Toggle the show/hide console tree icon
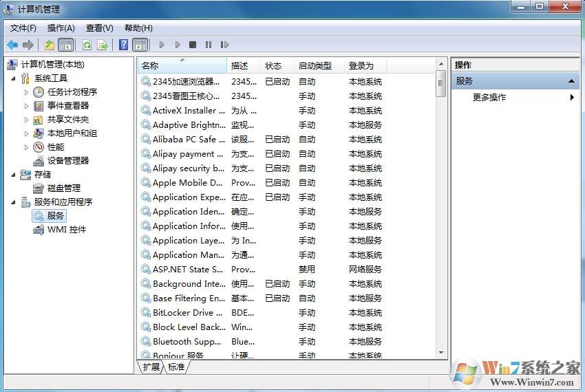This screenshot has width=585, height=392. pyautogui.click(x=66, y=45)
